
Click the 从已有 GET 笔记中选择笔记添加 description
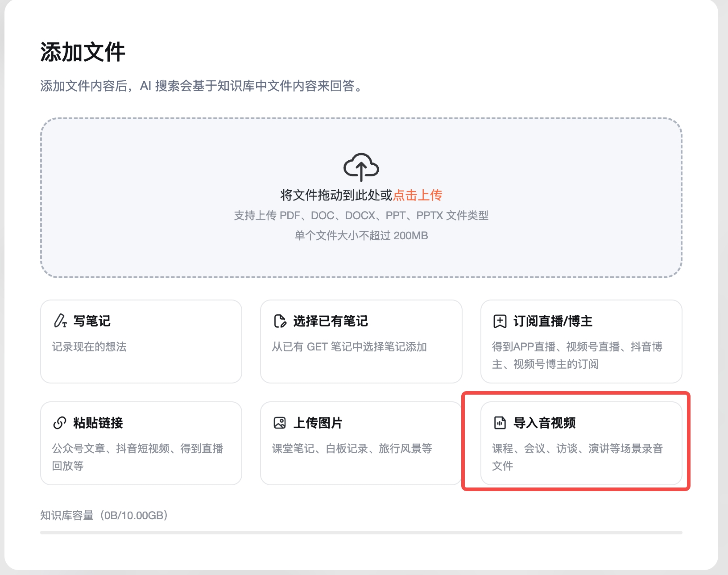(x=349, y=347)
